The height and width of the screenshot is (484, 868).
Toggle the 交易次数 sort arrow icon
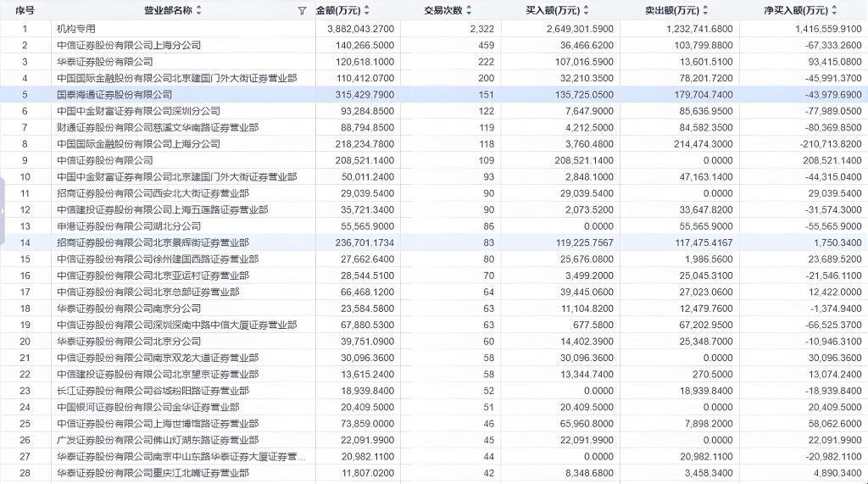469,11
